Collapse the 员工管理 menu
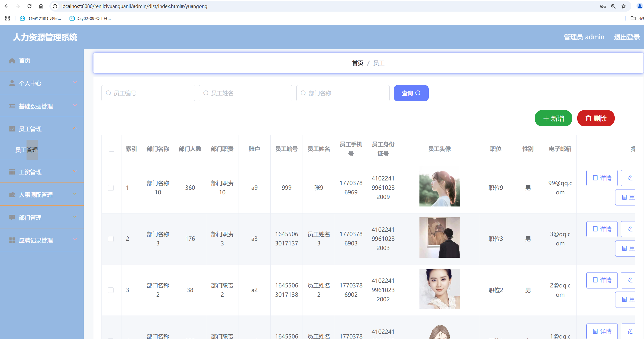 coord(42,129)
